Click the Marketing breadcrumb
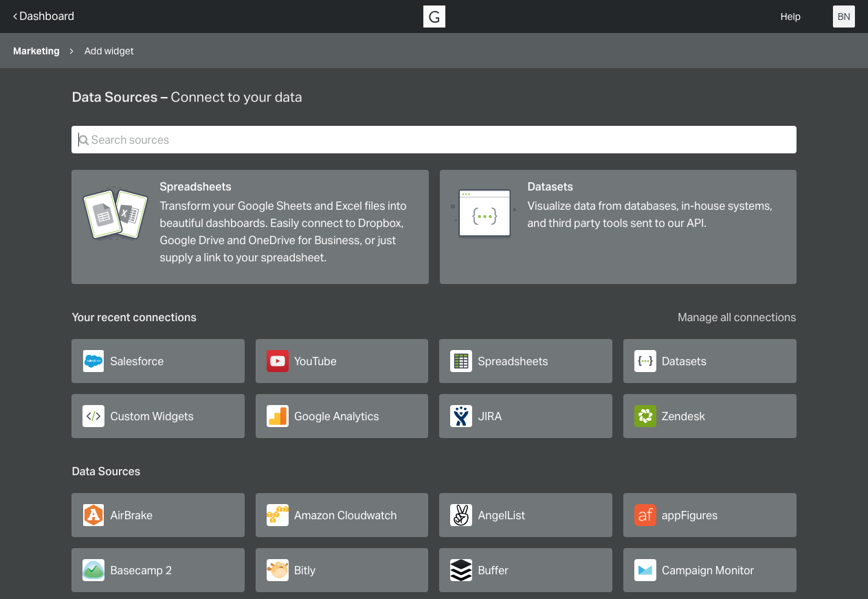Viewport: 868px width, 599px height. pos(36,51)
